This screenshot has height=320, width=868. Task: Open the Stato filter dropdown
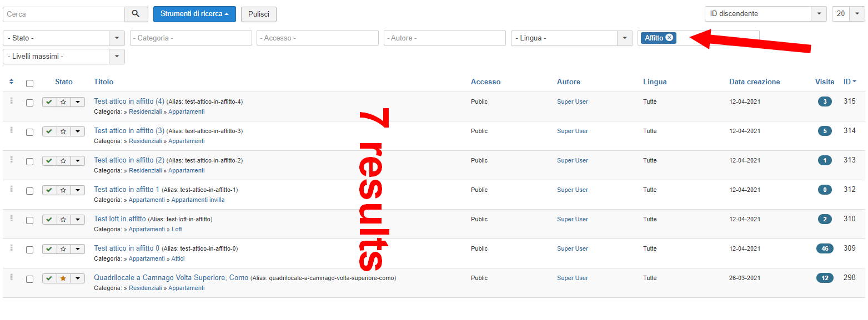[x=63, y=38]
